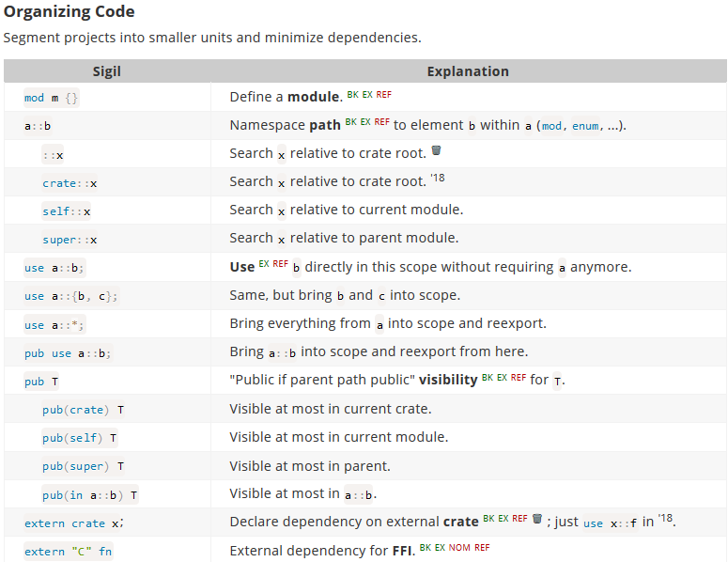The image size is (728, 562).
Task: Click the trash icon in the extern crate row
Action: click(537, 518)
